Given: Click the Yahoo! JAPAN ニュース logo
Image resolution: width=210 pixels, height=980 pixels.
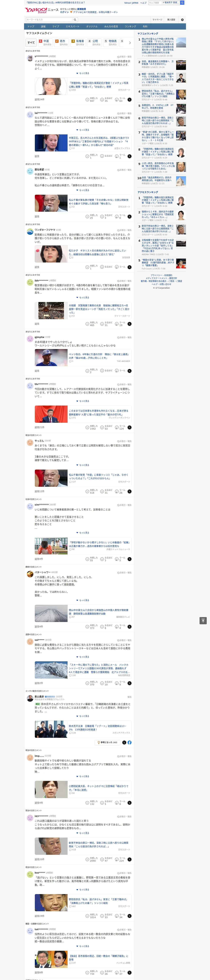Looking at the screenshot, I should [x=41, y=10].
